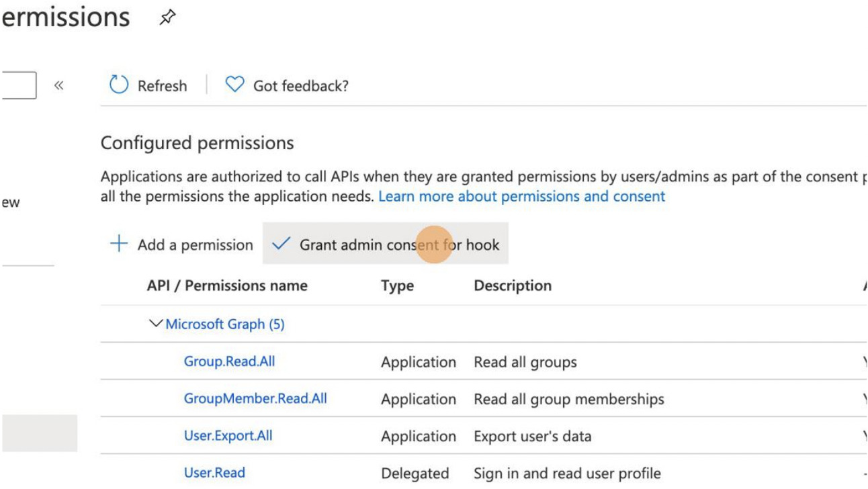The width and height of the screenshot is (868, 489).
Task: Click the plus icon to add a permission
Action: click(x=119, y=244)
